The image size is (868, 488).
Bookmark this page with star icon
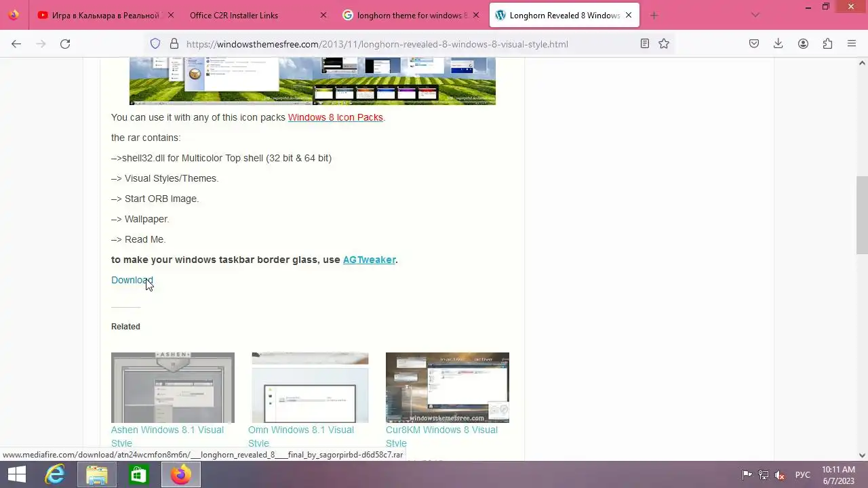[664, 43]
